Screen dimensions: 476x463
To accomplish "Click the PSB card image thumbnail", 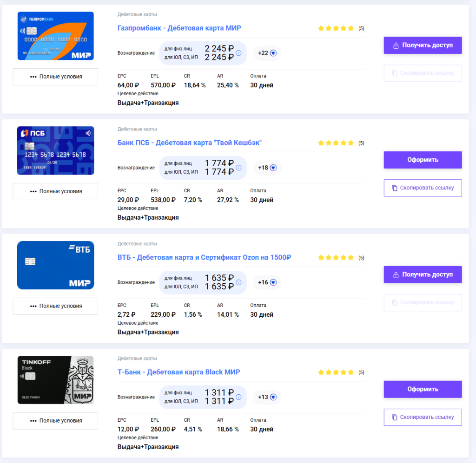I will tap(55, 150).
